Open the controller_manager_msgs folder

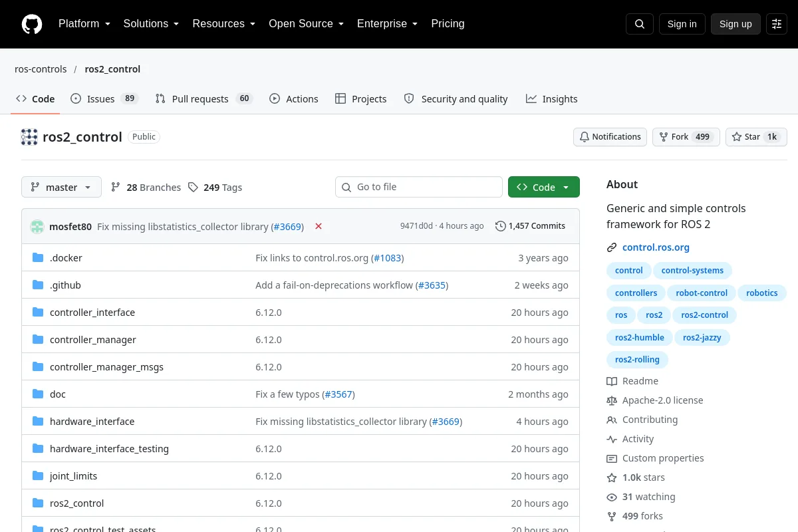coord(106,367)
